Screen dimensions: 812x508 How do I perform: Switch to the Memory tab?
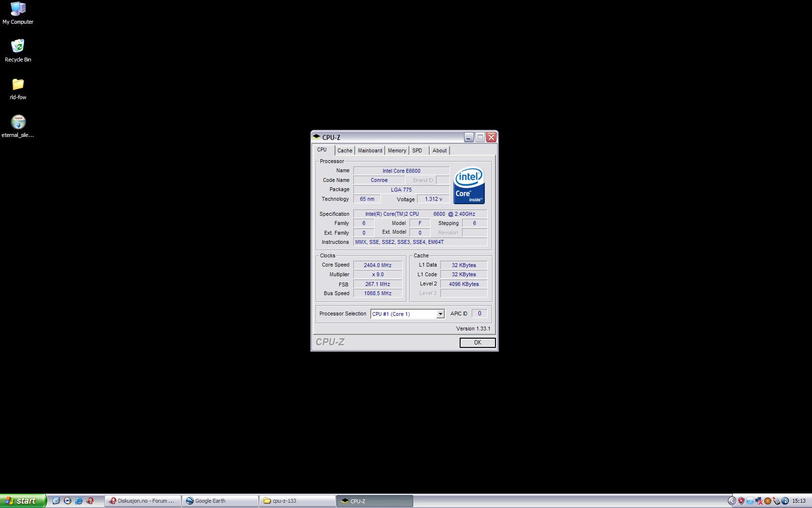pos(397,150)
